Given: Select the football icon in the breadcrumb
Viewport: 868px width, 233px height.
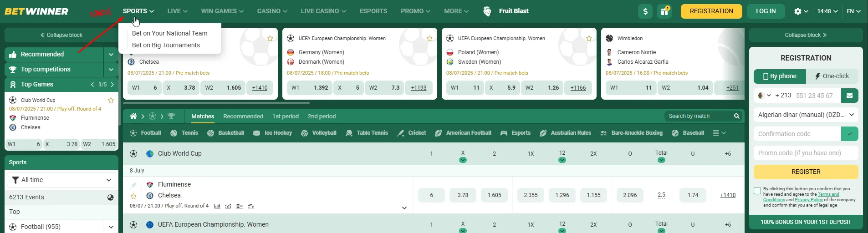Looking at the screenshot, I should point(153,116).
